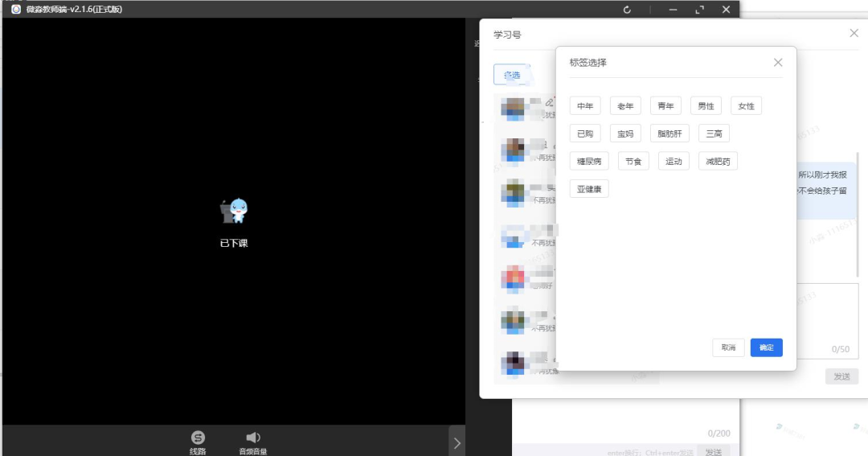Click the 筛选 filter button
The width and height of the screenshot is (868, 456).
click(512, 75)
